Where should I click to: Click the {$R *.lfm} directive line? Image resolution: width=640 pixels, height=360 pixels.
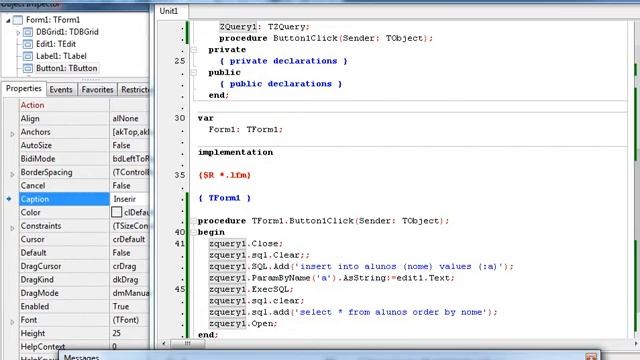click(x=224, y=175)
